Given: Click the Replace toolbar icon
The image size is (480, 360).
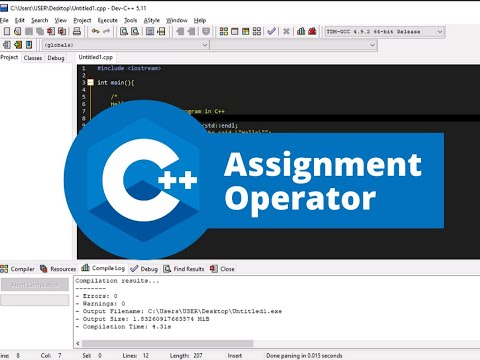Looking at the screenshot, I should click(x=135, y=31).
